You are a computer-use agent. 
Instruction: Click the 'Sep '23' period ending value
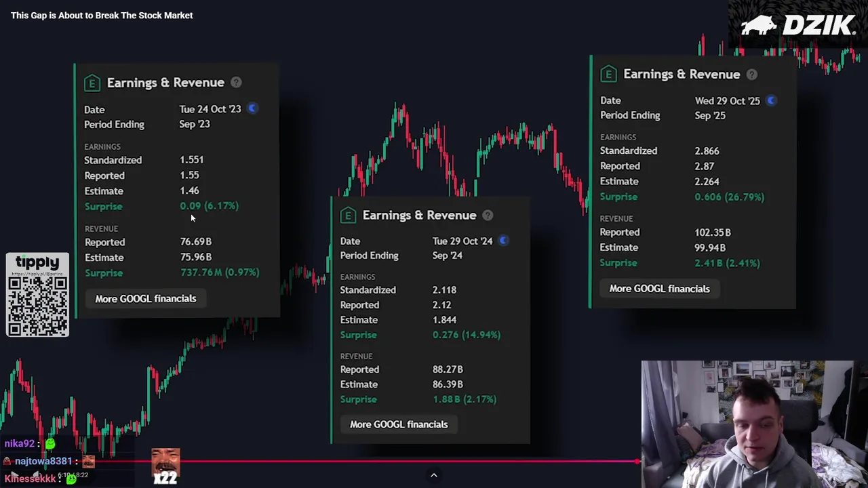[x=195, y=124]
